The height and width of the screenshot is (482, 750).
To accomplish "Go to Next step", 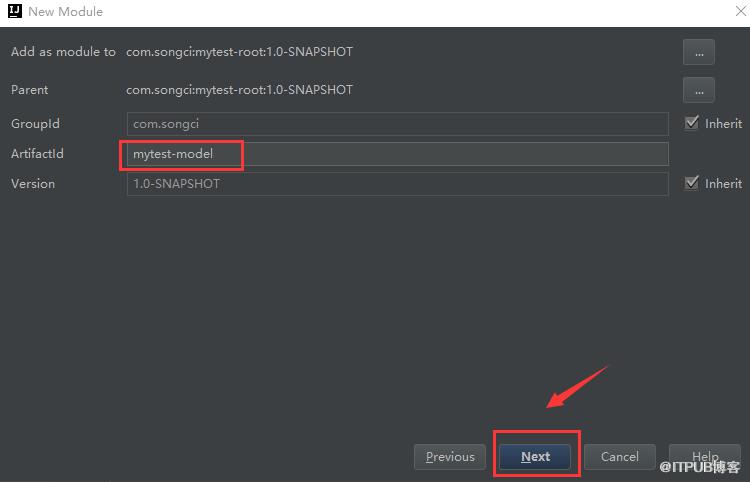I will pyautogui.click(x=535, y=457).
